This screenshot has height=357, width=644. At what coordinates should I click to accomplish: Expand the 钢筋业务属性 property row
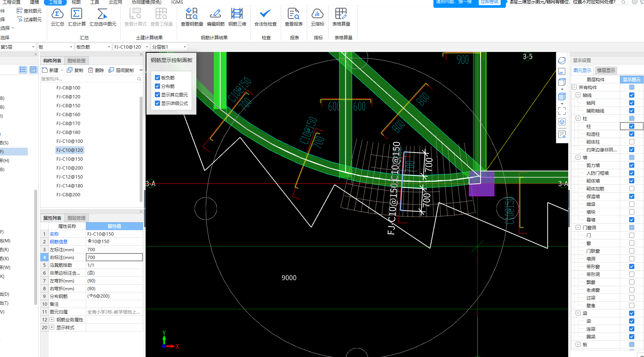coord(52,320)
